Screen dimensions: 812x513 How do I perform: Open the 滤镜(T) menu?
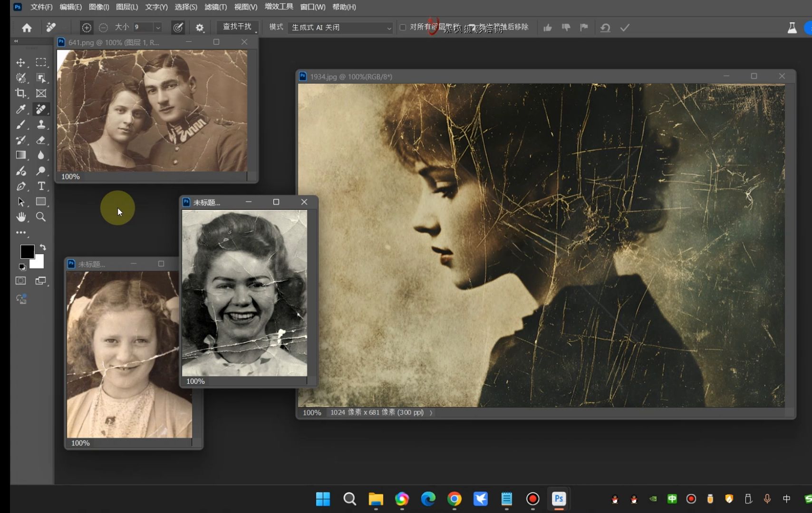tap(215, 7)
